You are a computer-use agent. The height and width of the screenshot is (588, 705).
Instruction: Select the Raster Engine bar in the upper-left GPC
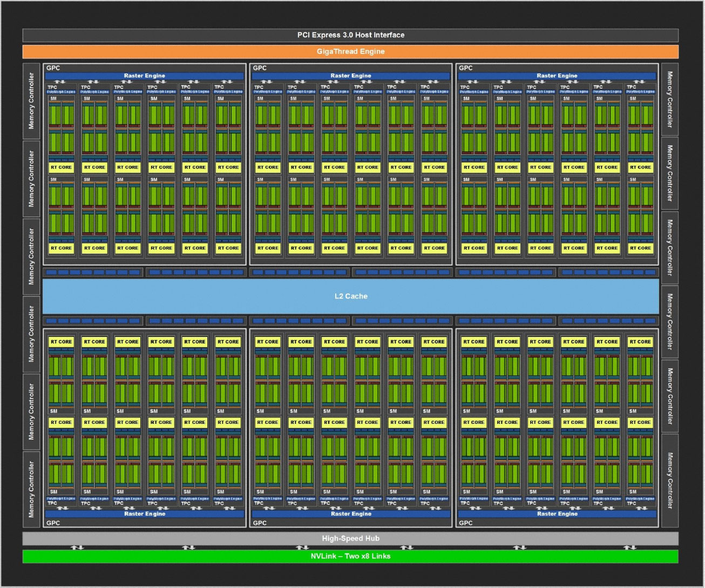pos(145,76)
